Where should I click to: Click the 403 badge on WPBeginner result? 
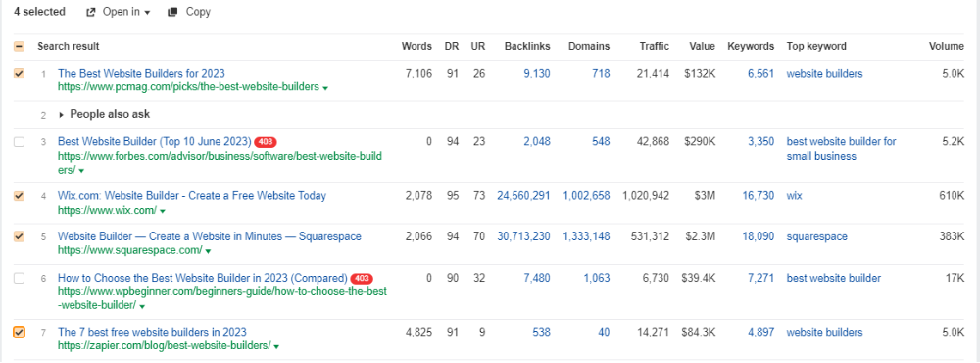point(362,278)
